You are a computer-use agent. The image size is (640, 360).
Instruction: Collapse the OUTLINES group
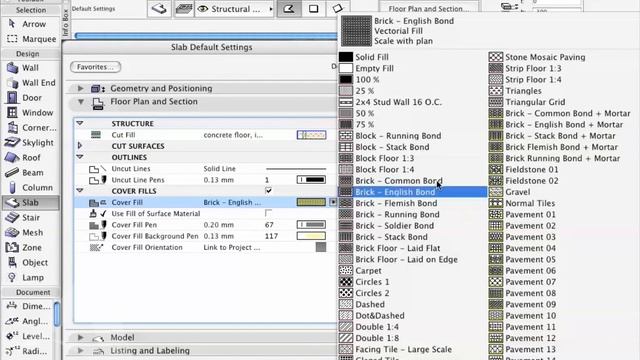coord(80,157)
